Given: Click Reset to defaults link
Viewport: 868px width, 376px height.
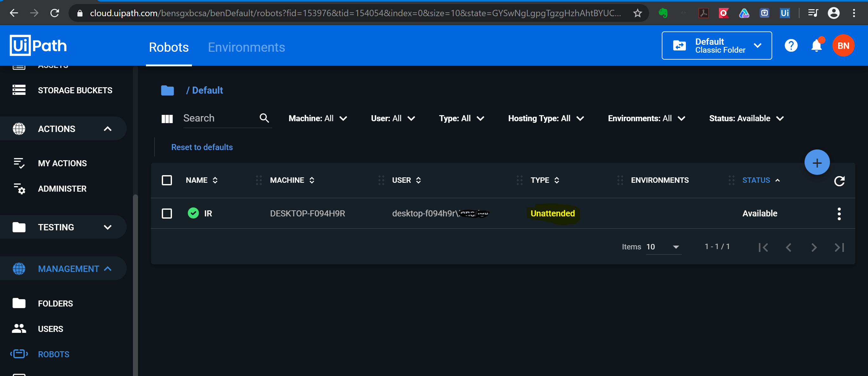Looking at the screenshot, I should 202,147.
